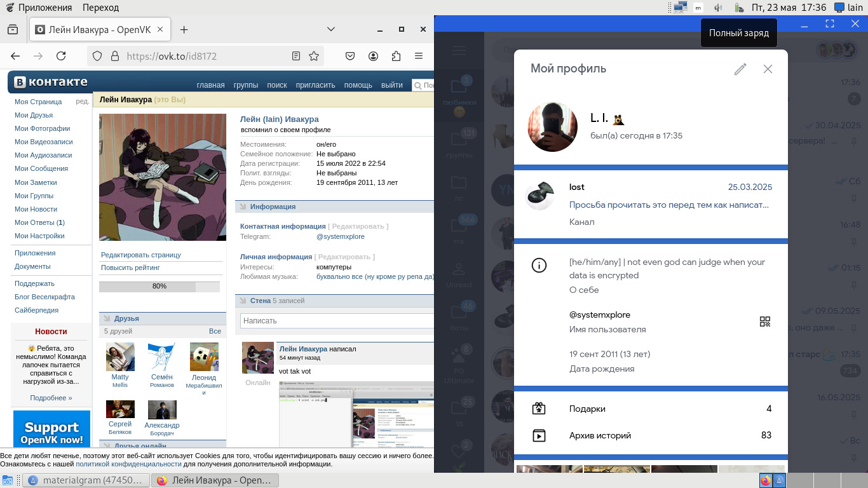Expand the Firefox tab list chevron
The width and height of the screenshot is (868, 488).
tap(331, 29)
